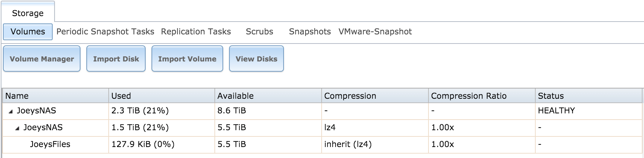644x158 pixels.
Task: Open Periodic Snapshot Tasks tab
Action: pyautogui.click(x=105, y=31)
